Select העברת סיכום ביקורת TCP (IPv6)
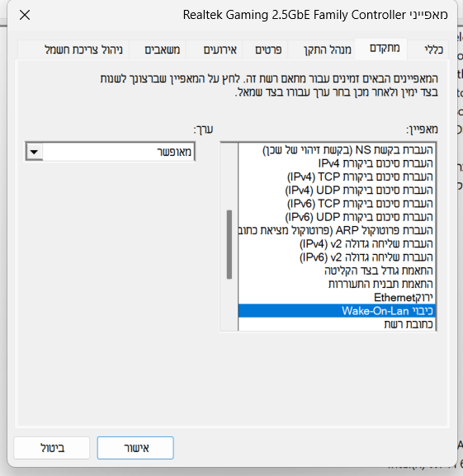The height and width of the screenshot is (476, 463). point(337,204)
